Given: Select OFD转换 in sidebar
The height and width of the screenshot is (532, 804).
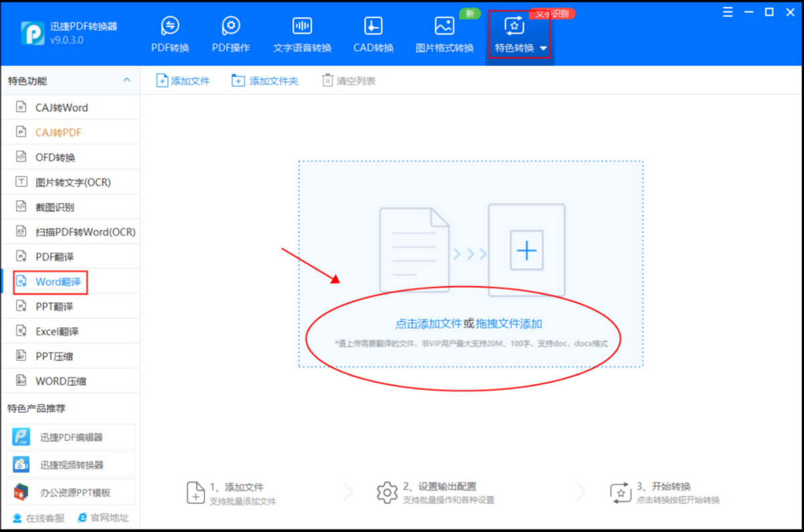Looking at the screenshot, I should point(70,157).
